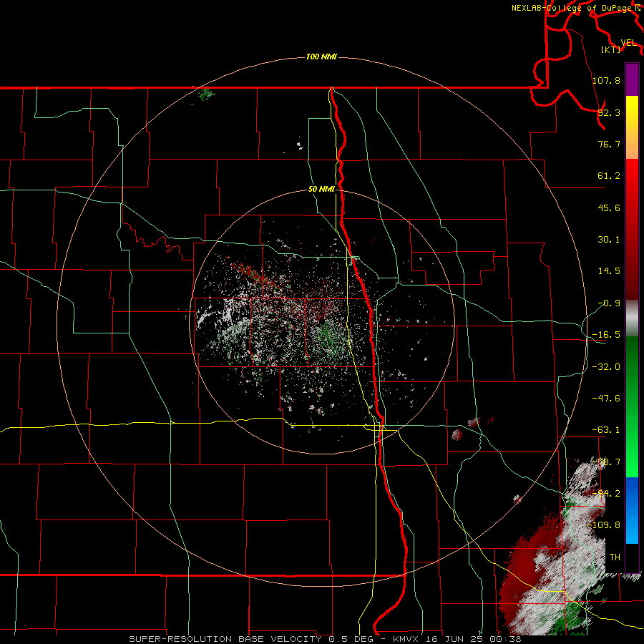Click the gray band of the color bar

click(x=632, y=318)
